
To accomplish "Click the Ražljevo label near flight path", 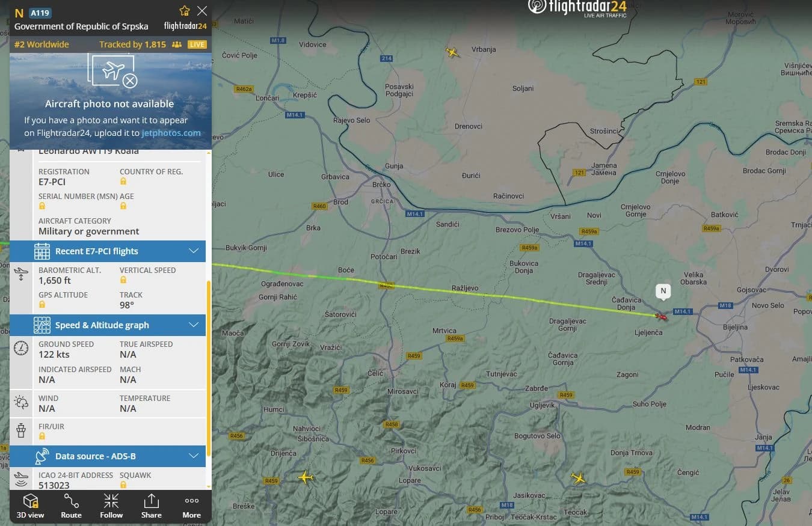I will point(465,289).
